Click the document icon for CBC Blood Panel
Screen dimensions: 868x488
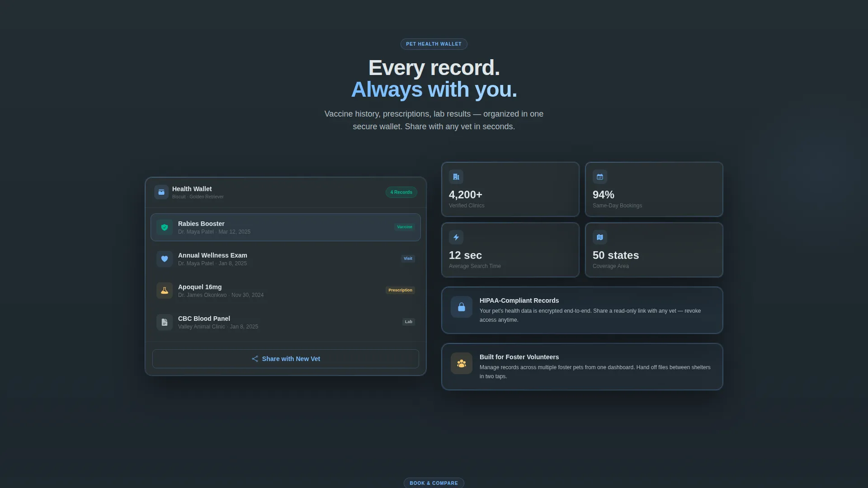pos(165,322)
